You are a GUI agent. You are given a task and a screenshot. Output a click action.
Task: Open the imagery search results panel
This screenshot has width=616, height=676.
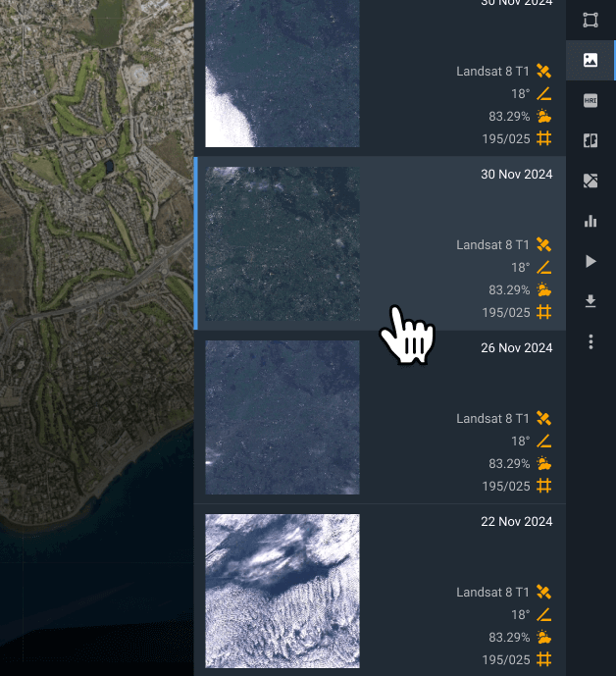pos(590,60)
